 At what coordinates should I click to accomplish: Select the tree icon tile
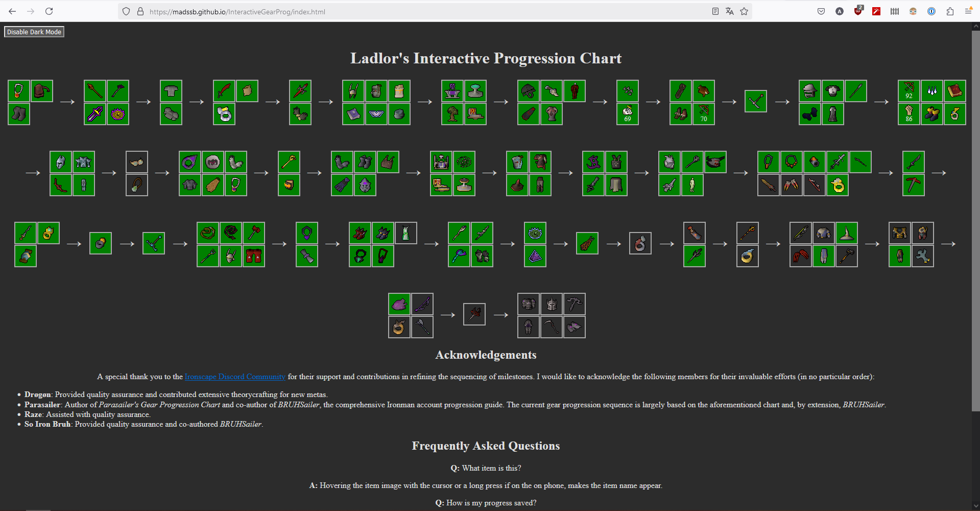click(452, 114)
